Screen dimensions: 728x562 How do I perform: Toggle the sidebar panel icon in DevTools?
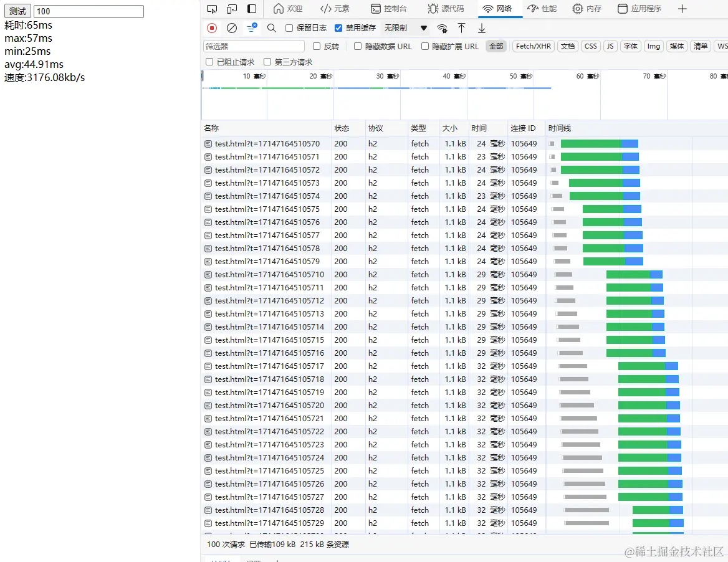[x=252, y=9]
